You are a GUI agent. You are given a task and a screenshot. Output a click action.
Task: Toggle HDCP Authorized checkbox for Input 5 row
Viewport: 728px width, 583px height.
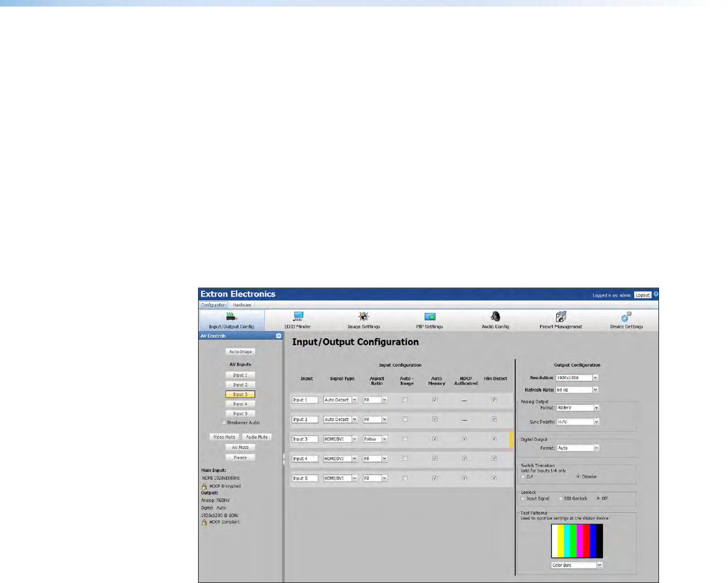465,478
